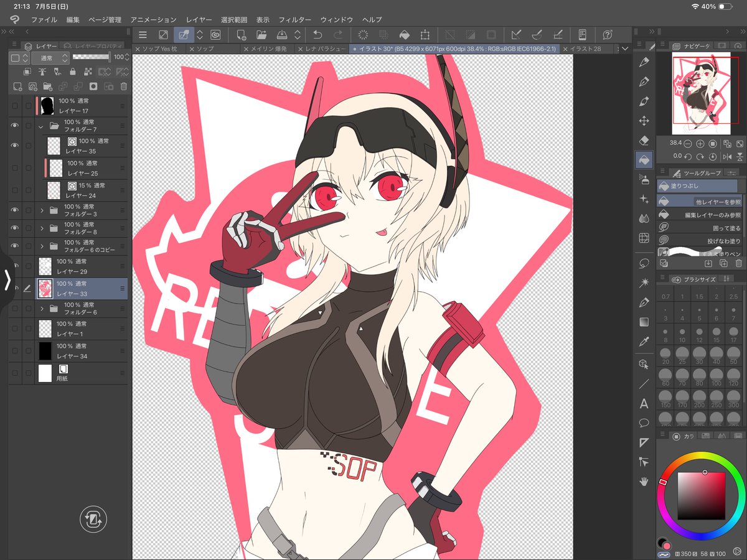747x560 pixels.
Task: Show レイヤー 34 by clicking its visibility box
Action: click(15, 351)
